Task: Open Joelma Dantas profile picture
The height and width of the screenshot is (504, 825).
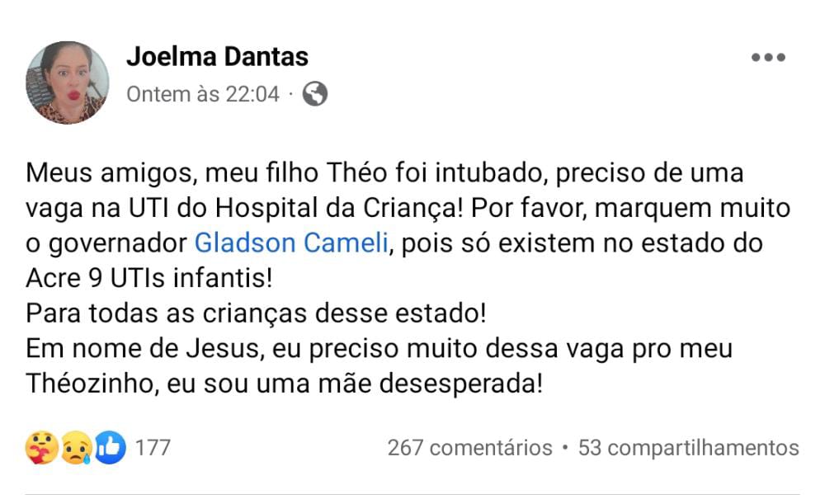Action: [68, 82]
